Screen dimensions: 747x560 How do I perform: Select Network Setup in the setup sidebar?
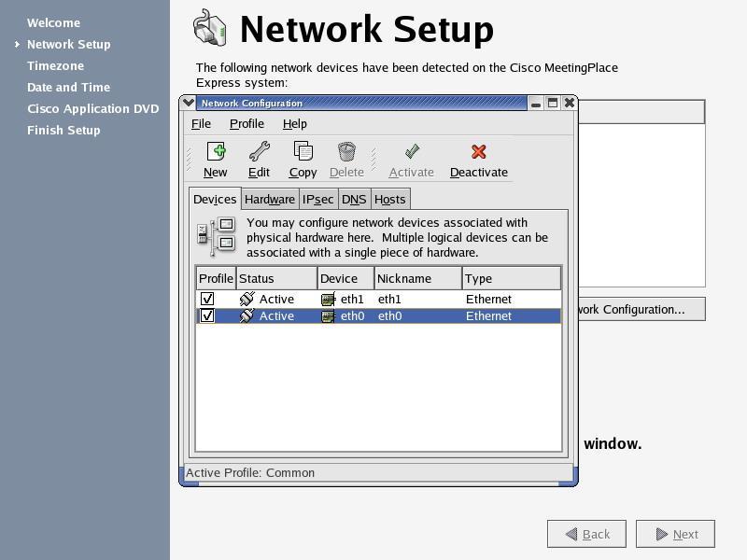pos(68,44)
